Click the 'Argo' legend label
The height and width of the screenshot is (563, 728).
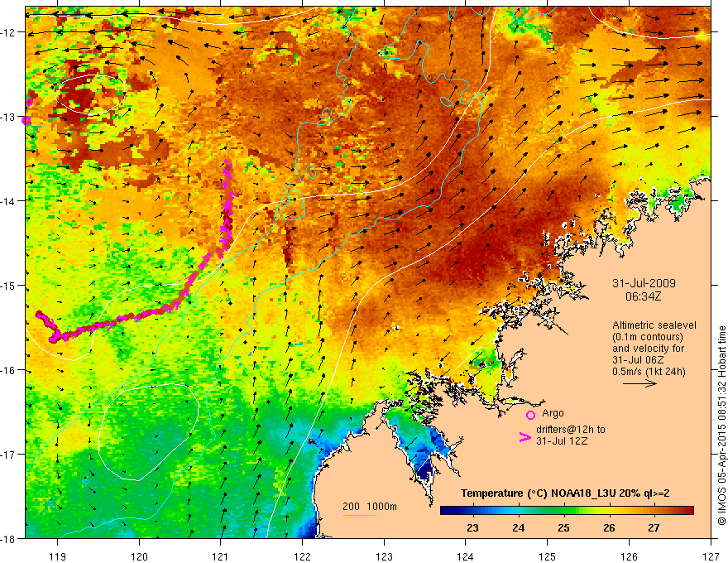click(553, 413)
